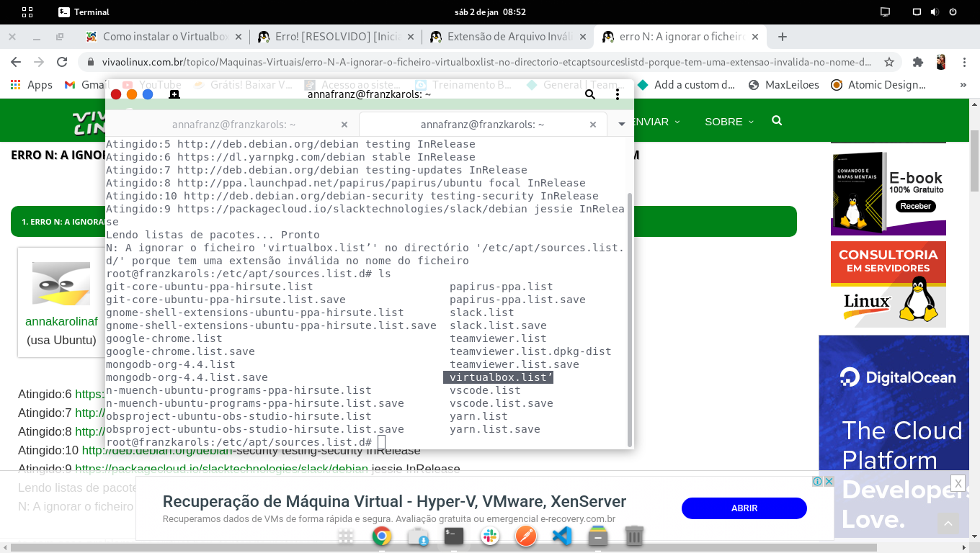Close the first terminal tab

click(x=344, y=125)
